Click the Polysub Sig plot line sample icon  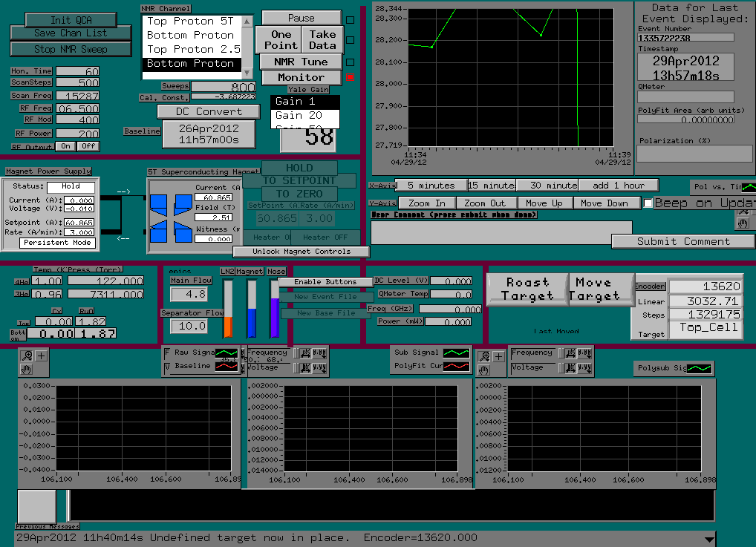pos(699,369)
